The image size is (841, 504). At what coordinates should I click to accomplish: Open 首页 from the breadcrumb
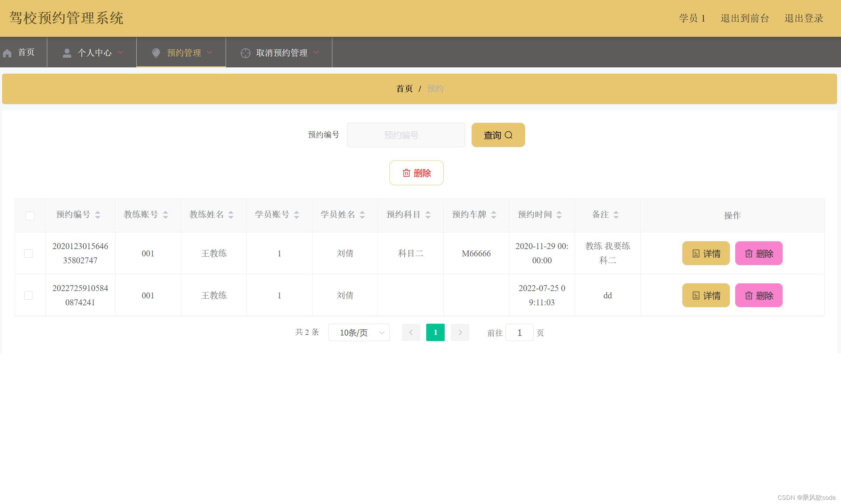[404, 89]
